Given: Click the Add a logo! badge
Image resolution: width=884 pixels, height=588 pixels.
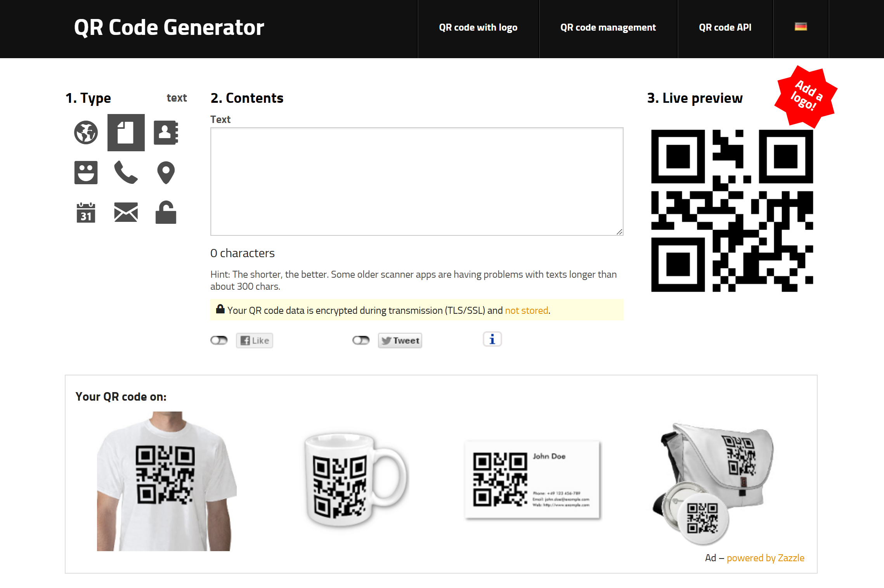Looking at the screenshot, I should tap(806, 96).
